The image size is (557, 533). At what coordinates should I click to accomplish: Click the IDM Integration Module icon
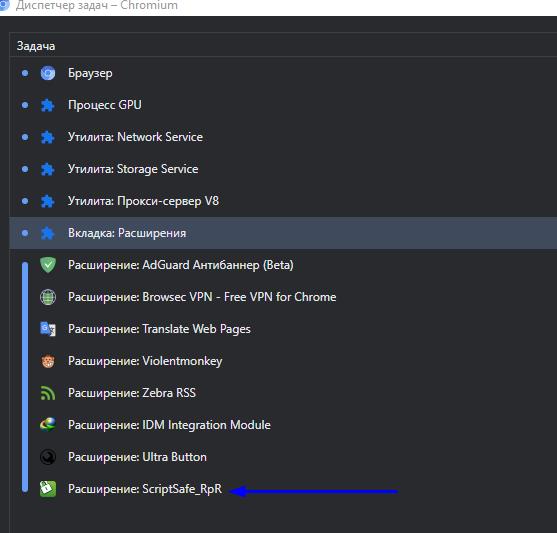point(48,425)
